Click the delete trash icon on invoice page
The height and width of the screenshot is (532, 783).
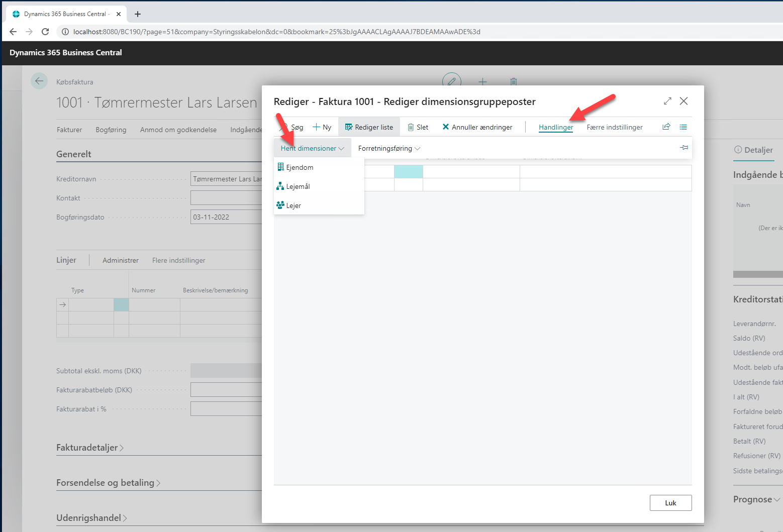513,81
